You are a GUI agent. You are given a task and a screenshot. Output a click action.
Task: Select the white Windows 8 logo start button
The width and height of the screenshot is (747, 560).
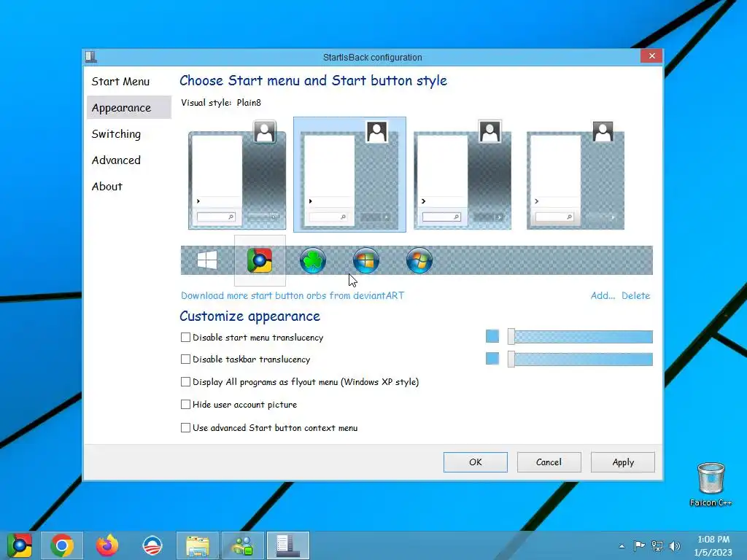tap(206, 260)
